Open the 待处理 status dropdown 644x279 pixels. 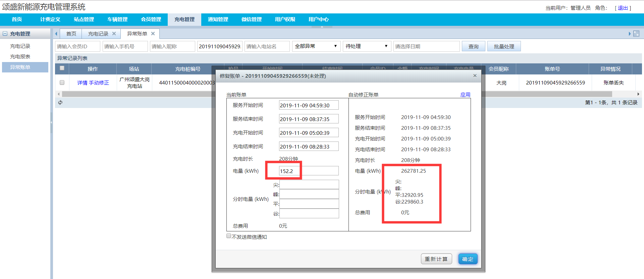click(x=367, y=46)
